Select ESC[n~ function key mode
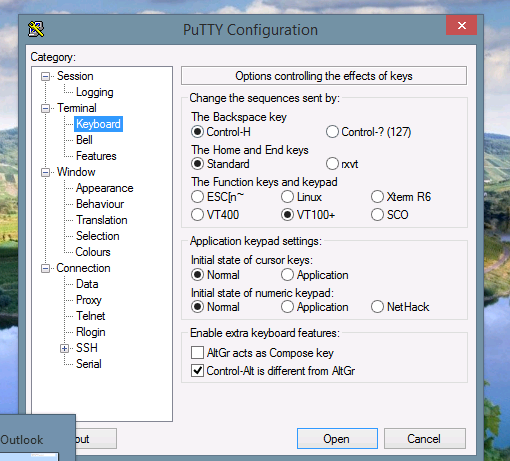This screenshot has width=510, height=461. click(x=197, y=197)
